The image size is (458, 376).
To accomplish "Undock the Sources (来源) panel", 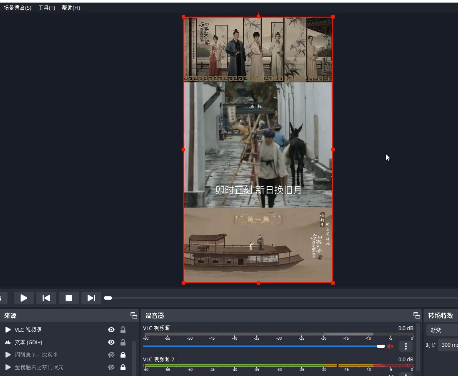I will pyautogui.click(x=133, y=315).
